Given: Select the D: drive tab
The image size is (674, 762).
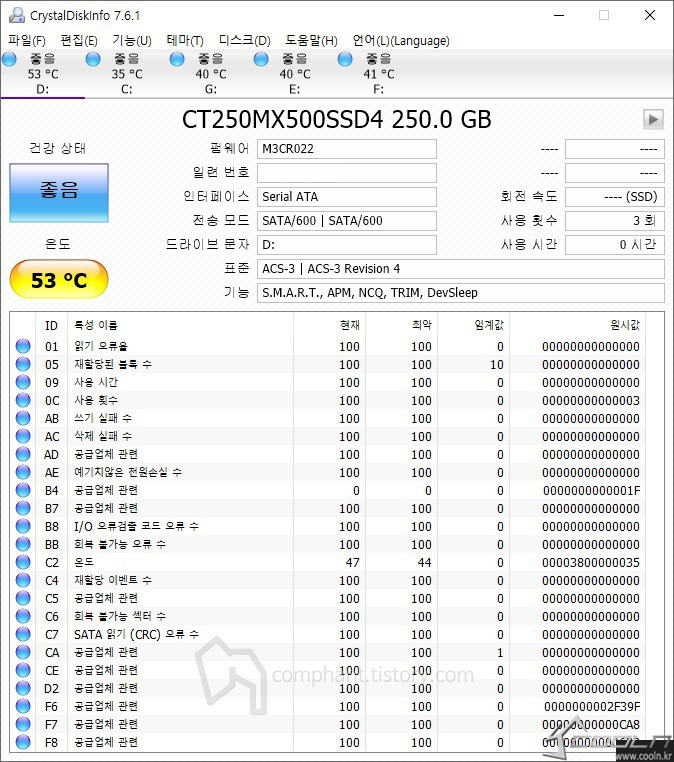Looking at the screenshot, I should click(x=43, y=73).
